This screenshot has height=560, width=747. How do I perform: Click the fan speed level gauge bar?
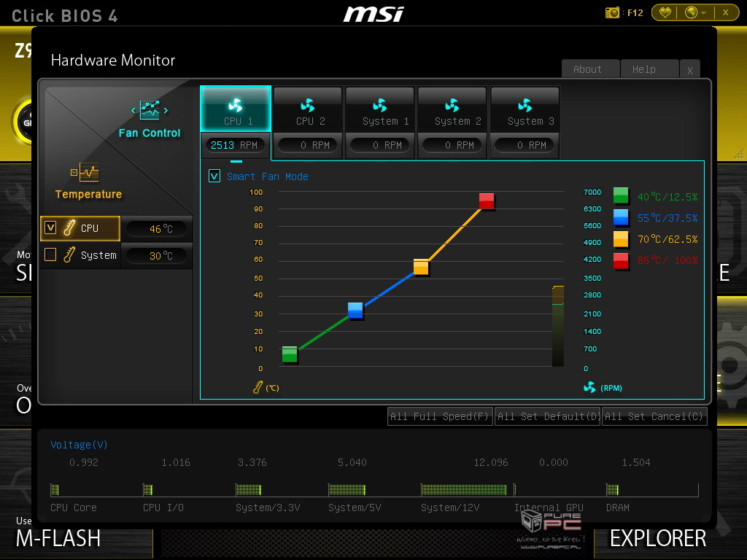558,326
